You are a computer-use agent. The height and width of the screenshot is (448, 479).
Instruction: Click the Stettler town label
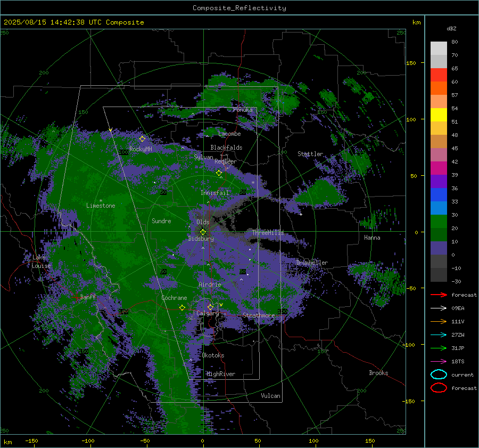(x=310, y=154)
